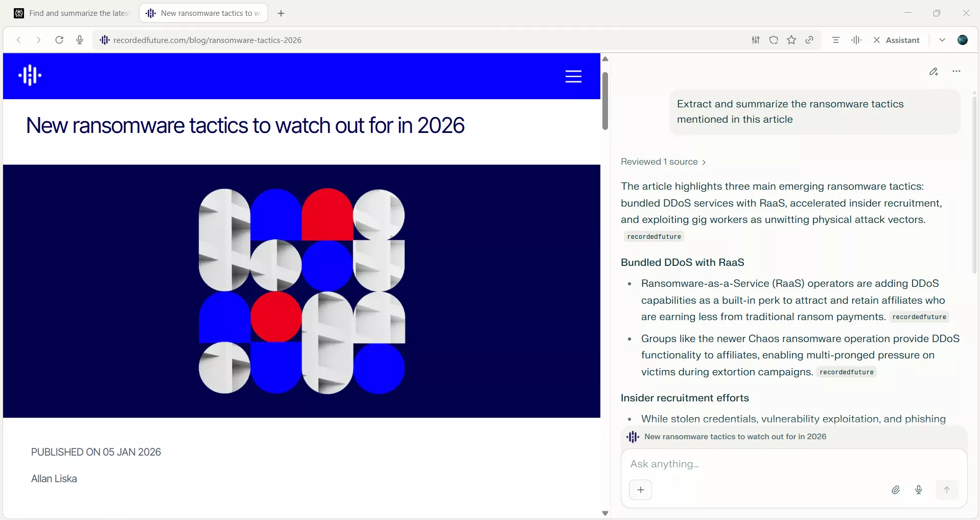Viewport: 980px width, 520px height.
Task: Open the hamburger menu on the Recorded Future page
Action: pos(573,76)
